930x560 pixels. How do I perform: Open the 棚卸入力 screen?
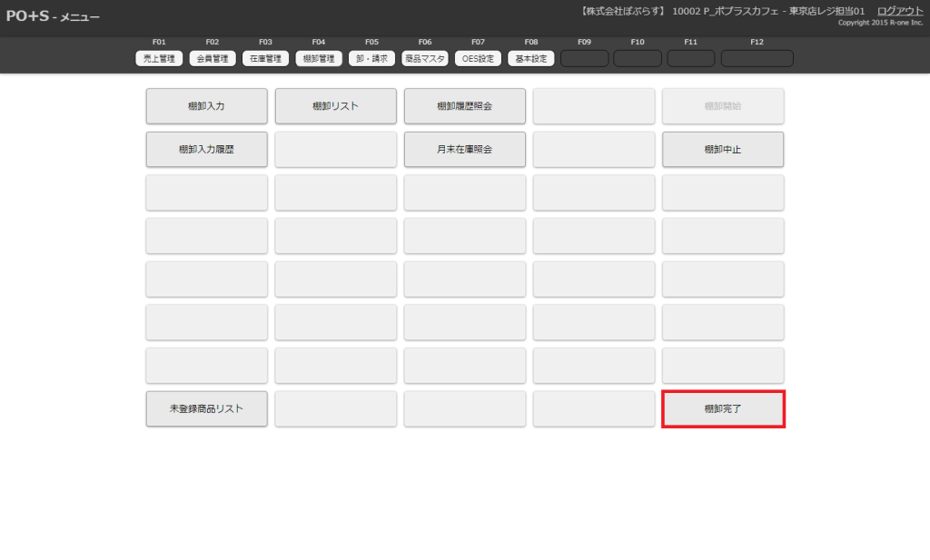(x=206, y=106)
